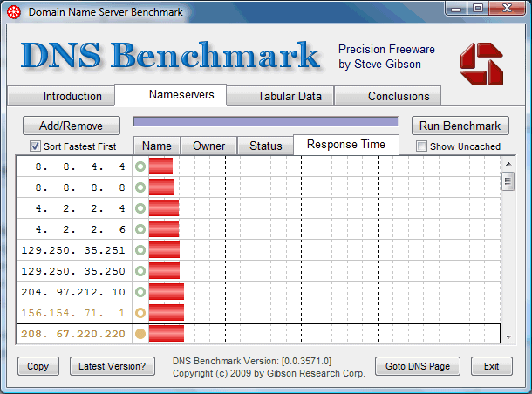Check Latest Version? button

113,366
